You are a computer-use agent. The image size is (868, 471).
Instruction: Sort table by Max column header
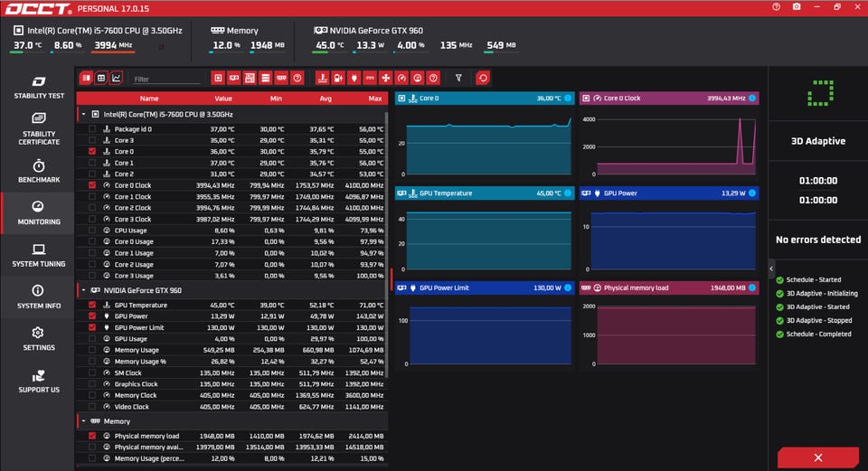point(374,98)
